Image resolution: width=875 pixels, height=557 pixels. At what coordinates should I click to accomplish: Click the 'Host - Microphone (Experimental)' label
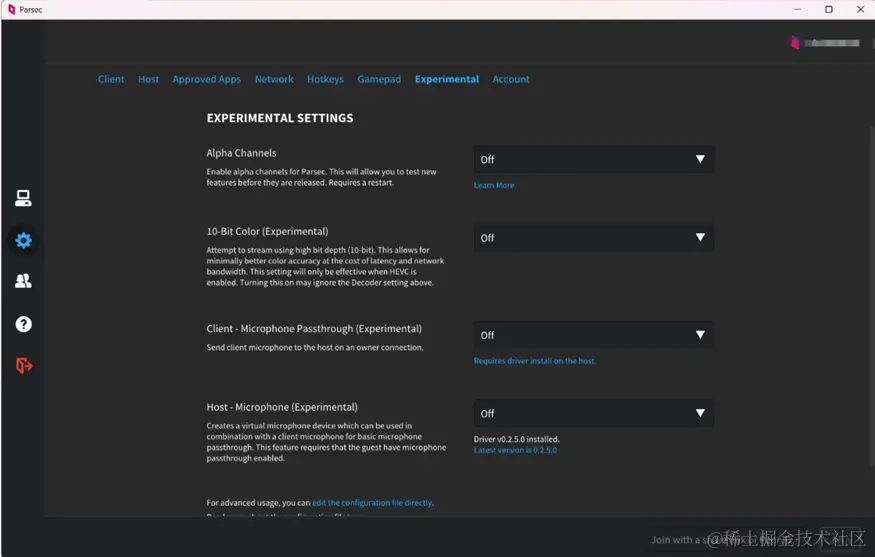282,407
